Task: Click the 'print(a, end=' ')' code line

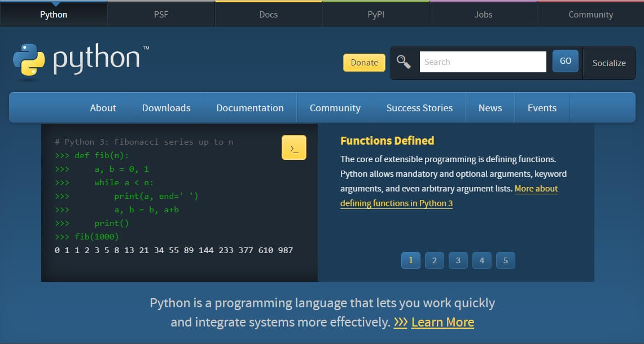Action: [126, 196]
